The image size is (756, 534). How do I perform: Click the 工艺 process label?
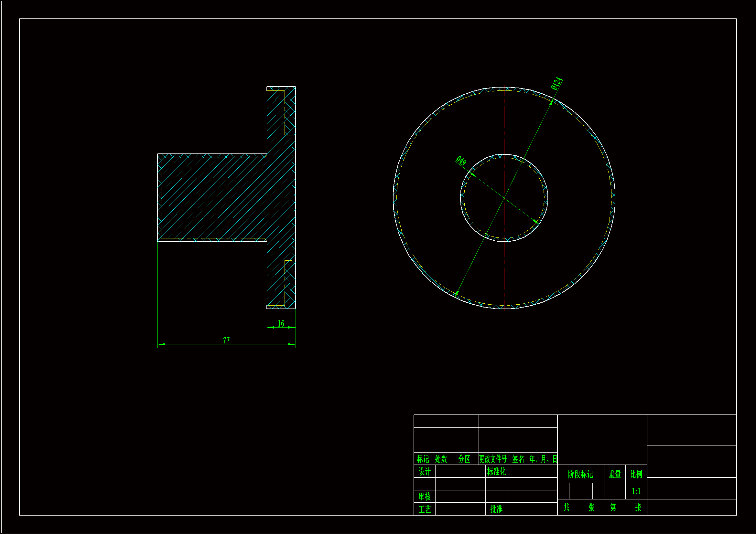click(x=425, y=509)
